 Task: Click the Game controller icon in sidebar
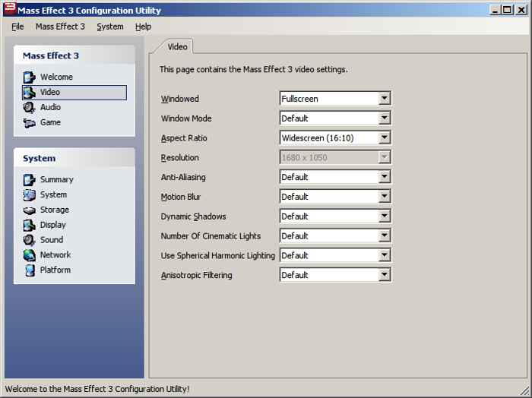29,123
